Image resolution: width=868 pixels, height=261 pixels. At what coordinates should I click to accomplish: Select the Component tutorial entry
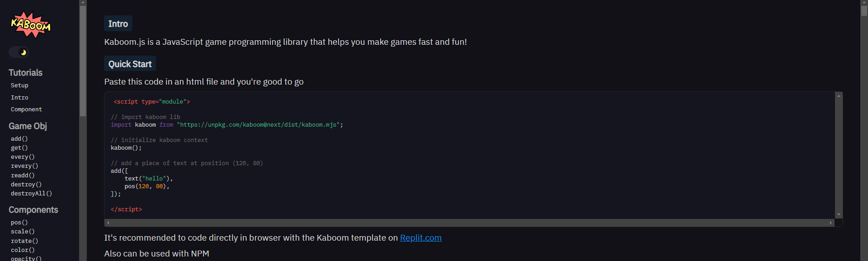(x=26, y=109)
